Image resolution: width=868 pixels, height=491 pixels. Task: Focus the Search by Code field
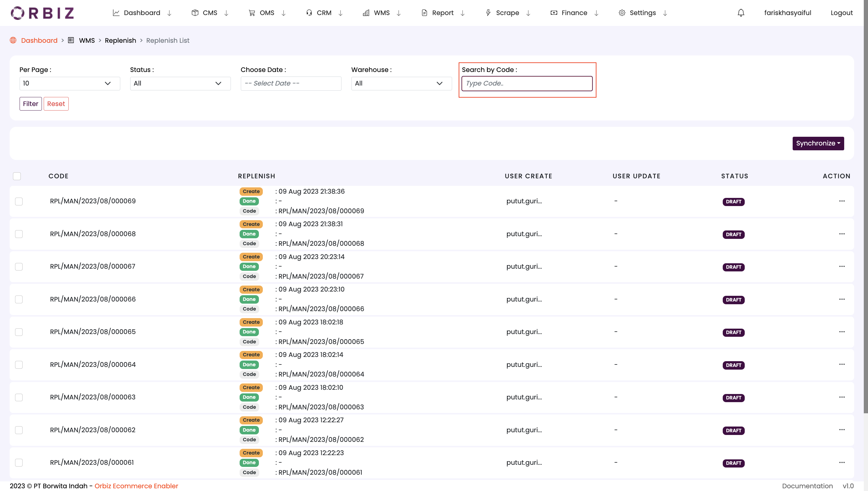(527, 83)
